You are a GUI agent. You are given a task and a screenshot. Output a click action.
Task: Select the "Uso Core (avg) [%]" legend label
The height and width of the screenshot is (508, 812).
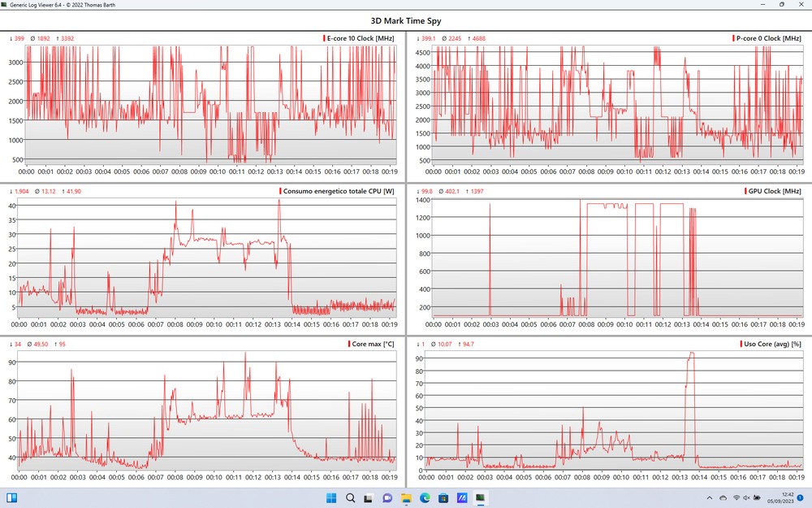click(x=773, y=344)
